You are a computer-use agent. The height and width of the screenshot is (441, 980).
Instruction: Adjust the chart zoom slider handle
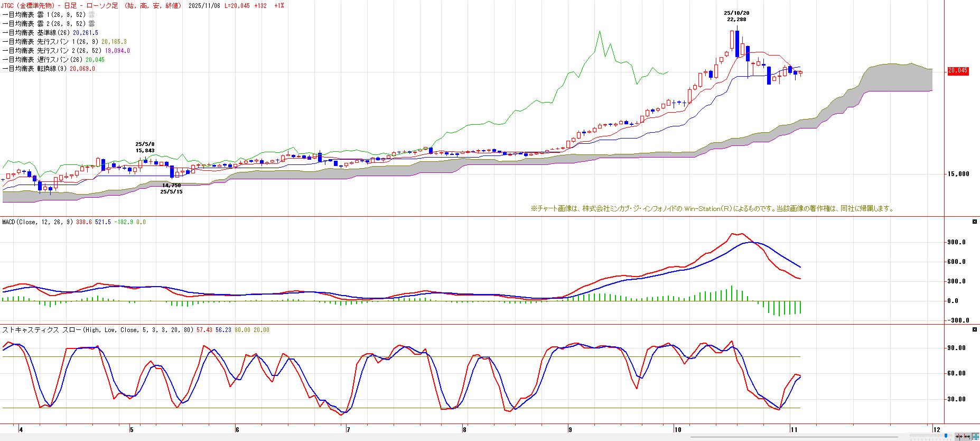[x=946, y=436]
